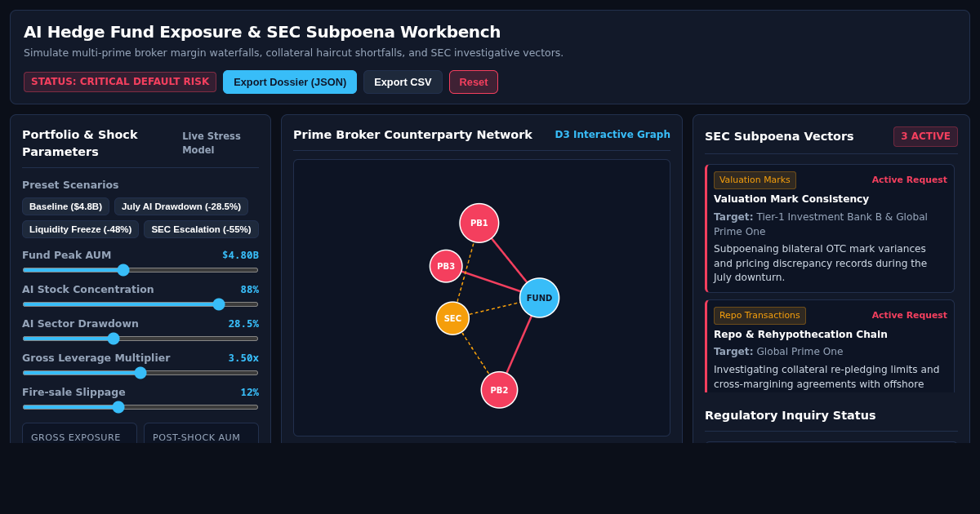
Task: Adjust the Fund Peak AUM slider
Action: (140, 270)
